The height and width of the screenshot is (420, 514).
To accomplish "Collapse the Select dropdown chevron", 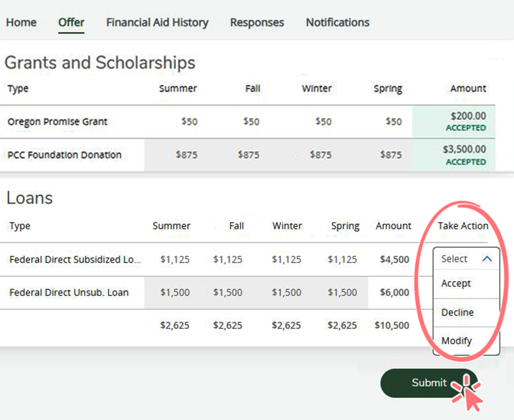I will (x=487, y=259).
